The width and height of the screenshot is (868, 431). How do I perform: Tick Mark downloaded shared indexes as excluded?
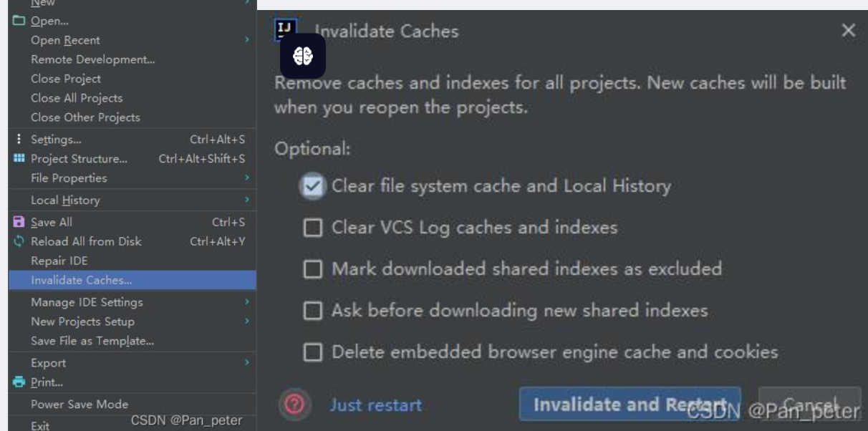click(x=313, y=269)
